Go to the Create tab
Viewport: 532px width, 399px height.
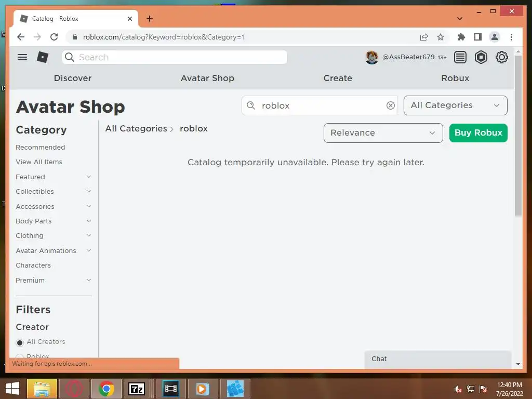click(338, 78)
